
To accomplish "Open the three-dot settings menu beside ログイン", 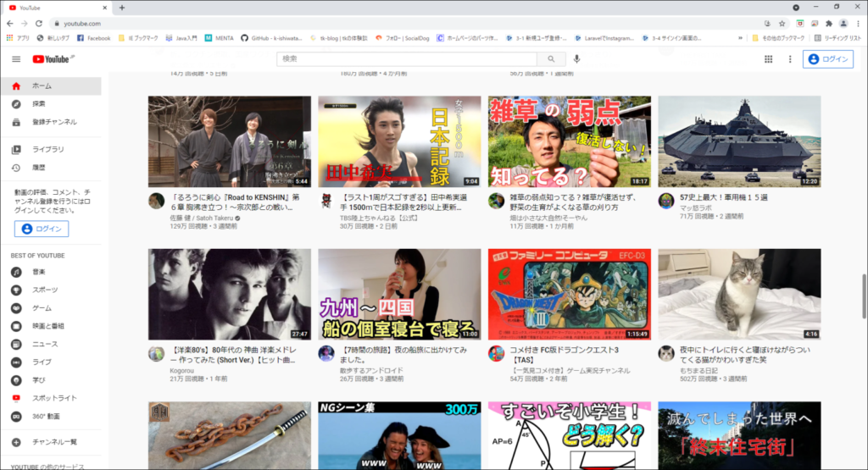I will coord(789,59).
